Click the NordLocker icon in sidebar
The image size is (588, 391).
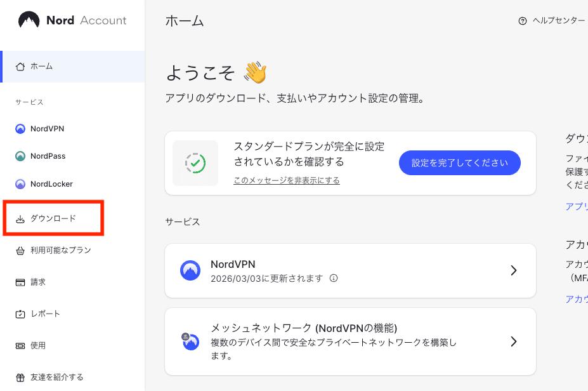pyautogui.click(x=20, y=184)
